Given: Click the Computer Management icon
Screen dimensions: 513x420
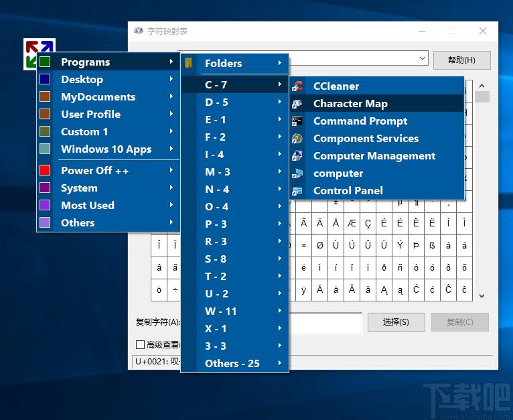Looking at the screenshot, I should pos(297,156).
